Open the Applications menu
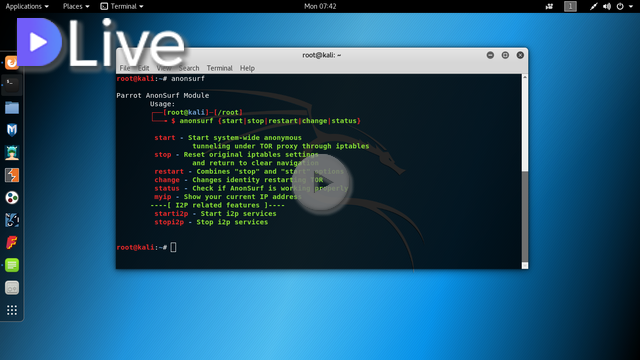The width and height of the screenshot is (640, 360). 27,6
